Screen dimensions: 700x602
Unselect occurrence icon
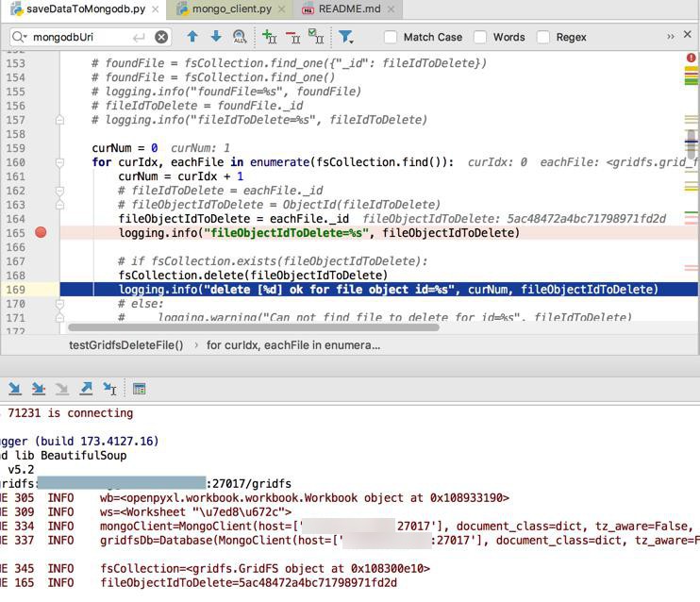292,37
